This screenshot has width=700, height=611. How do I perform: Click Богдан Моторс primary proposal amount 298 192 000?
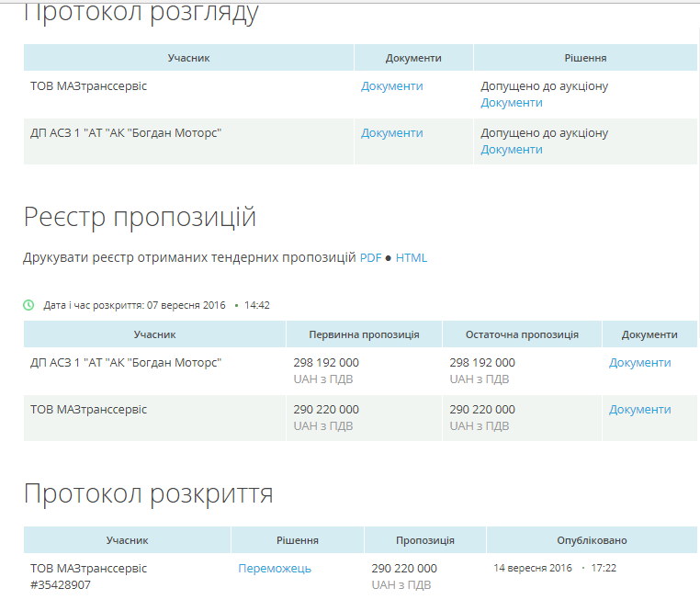coord(326,363)
